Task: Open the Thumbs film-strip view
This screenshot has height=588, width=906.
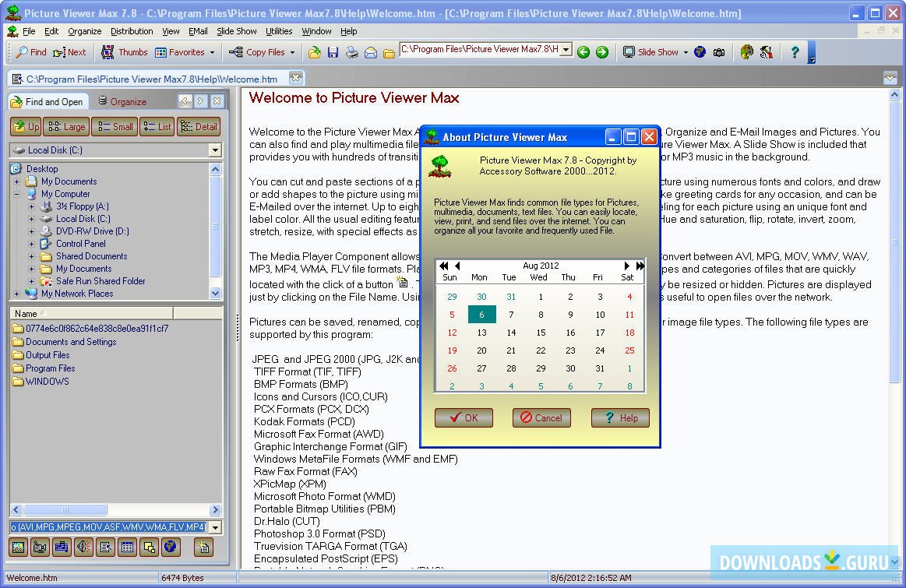Action: point(125,52)
